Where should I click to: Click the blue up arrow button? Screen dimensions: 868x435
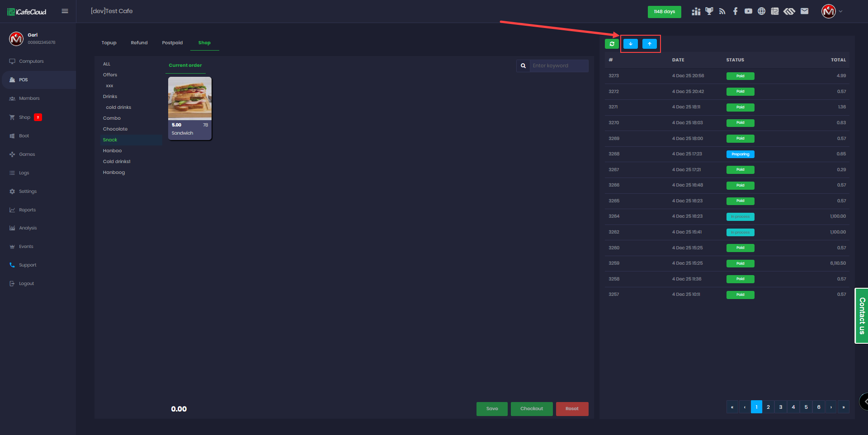(x=649, y=44)
